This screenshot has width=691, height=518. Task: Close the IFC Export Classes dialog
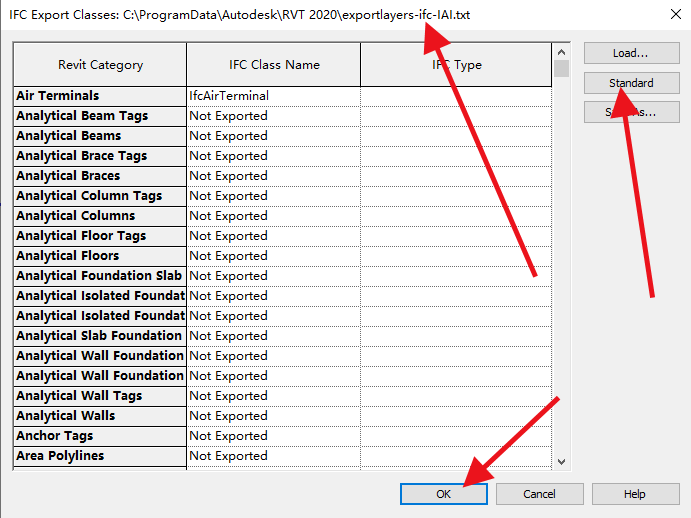point(669,15)
